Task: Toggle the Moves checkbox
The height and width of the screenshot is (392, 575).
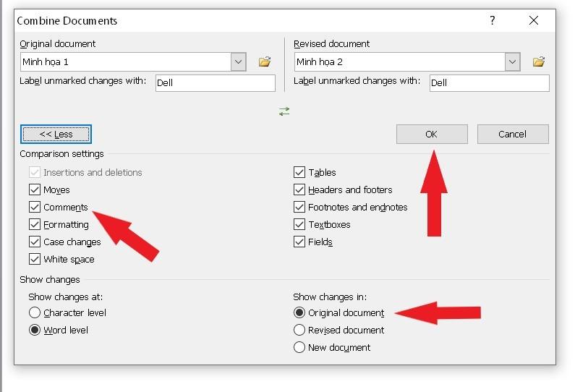Action: 35,190
